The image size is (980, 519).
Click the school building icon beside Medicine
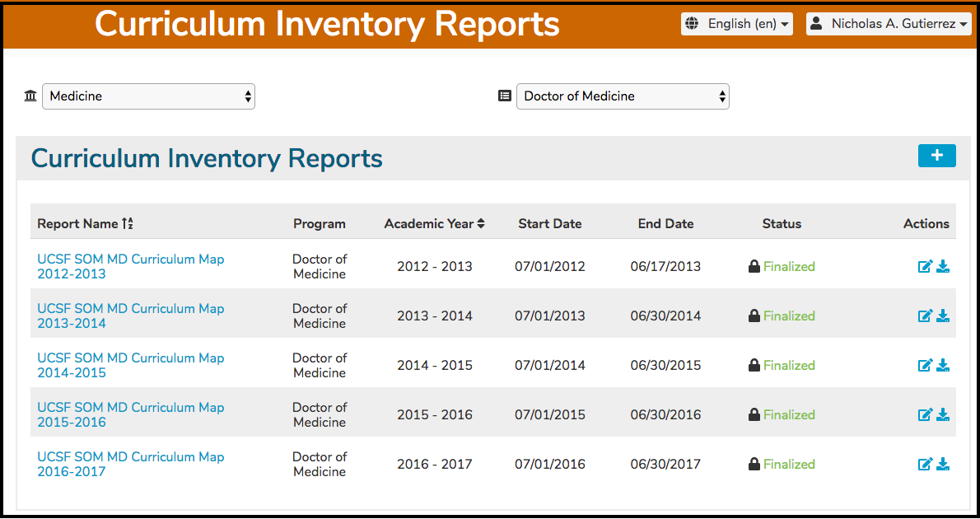point(30,96)
